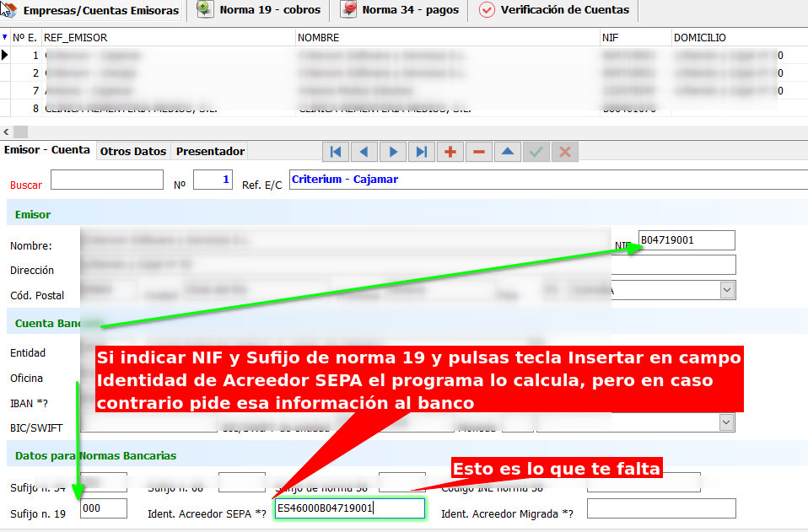Expand the country dropdown arrow

[727, 290]
